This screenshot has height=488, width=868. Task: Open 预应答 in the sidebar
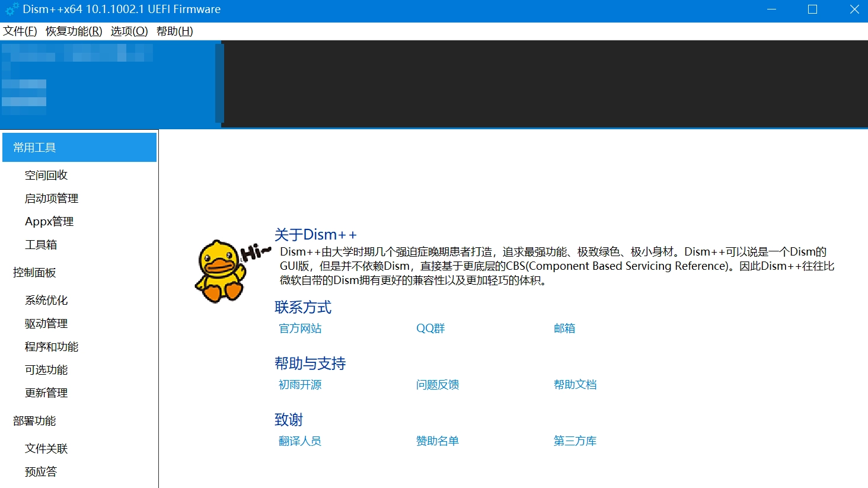point(41,471)
